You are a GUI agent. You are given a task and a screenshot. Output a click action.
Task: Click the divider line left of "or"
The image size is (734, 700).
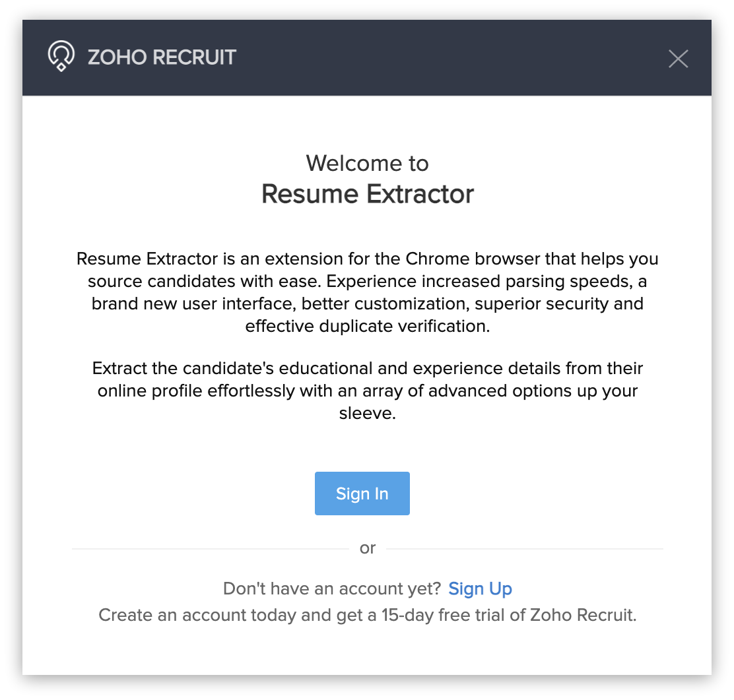(x=210, y=548)
